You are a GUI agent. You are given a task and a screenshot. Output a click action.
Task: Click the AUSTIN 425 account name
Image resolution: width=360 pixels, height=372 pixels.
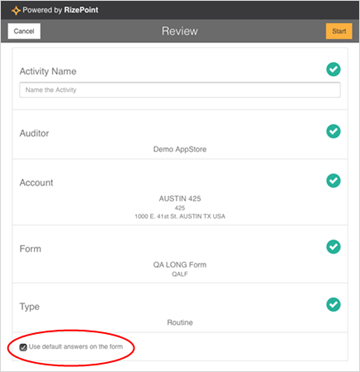coord(180,199)
